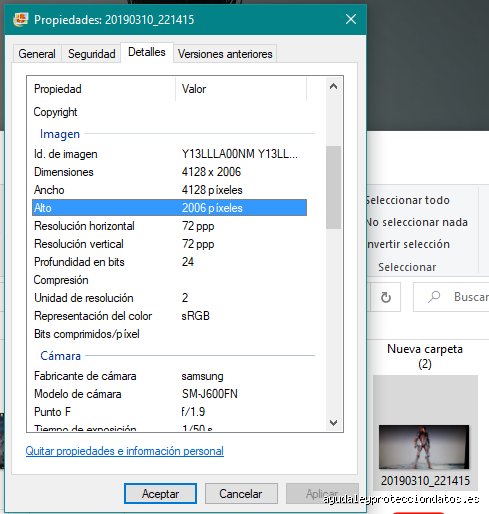Select the Punto F row
489x514 pixels.
(169, 412)
